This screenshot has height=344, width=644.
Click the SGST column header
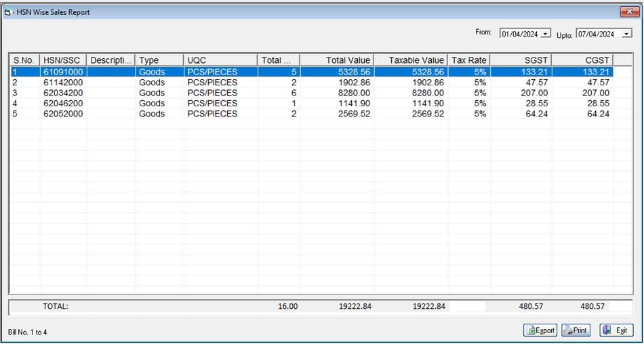coord(521,60)
